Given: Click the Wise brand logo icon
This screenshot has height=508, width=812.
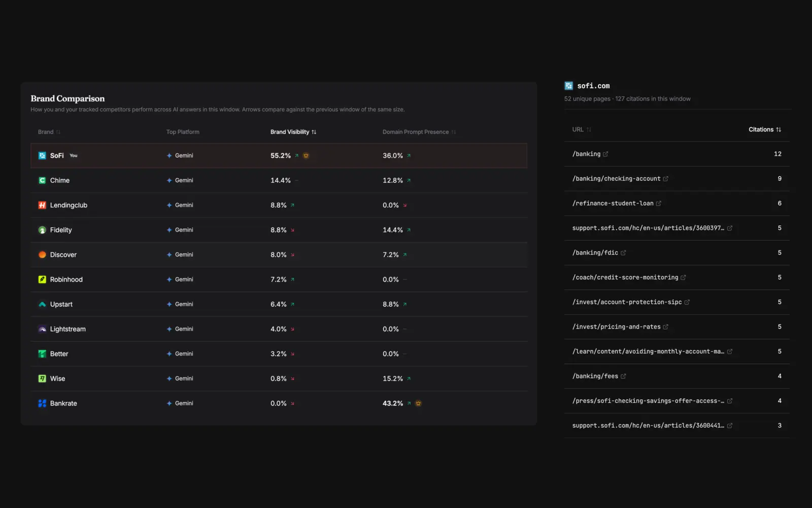Looking at the screenshot, I should click(42, 378).
